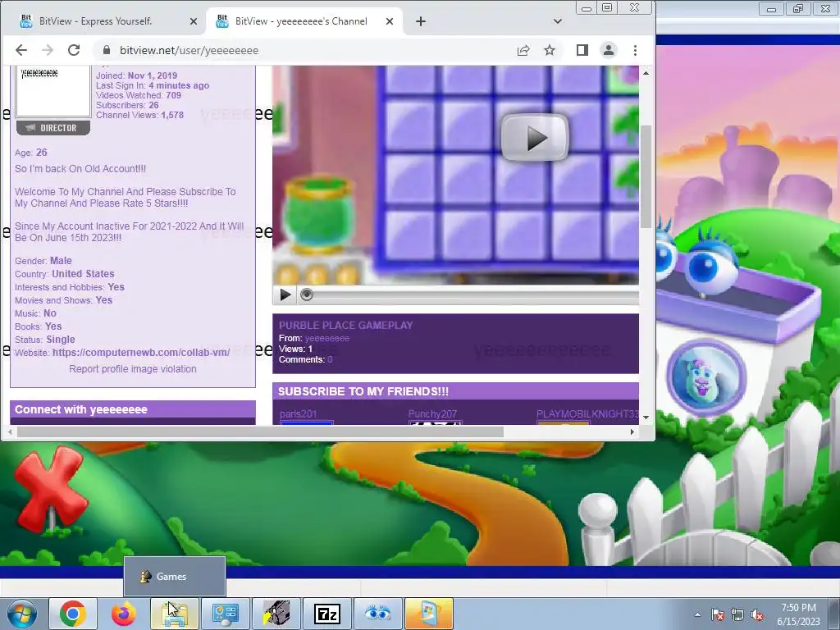Open the clock showing 7:50 PM
The width and height of the screenshot is (840, 630).
[798, 614]
